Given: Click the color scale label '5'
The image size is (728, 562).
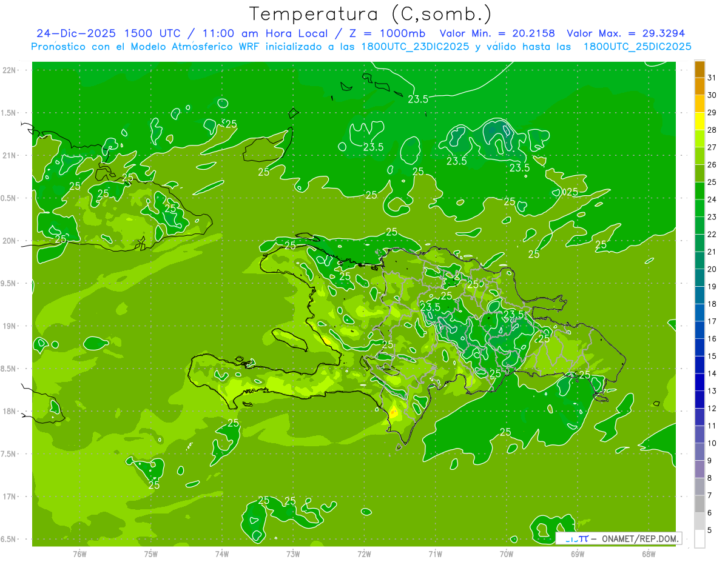Looking at the screenshot, I should [x=710, y=530].
